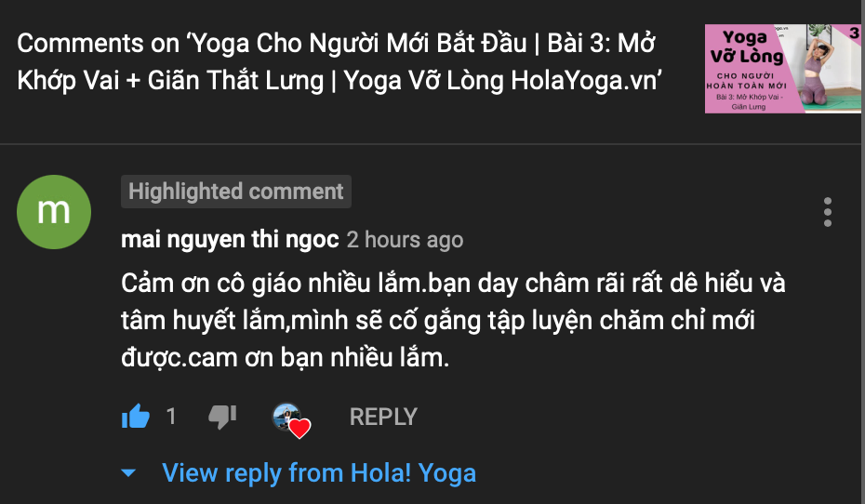Click the comment text starting 'Cảm ơn cô giáo'
This screenshot has height=504, width=865.
(x=453, y=321)
